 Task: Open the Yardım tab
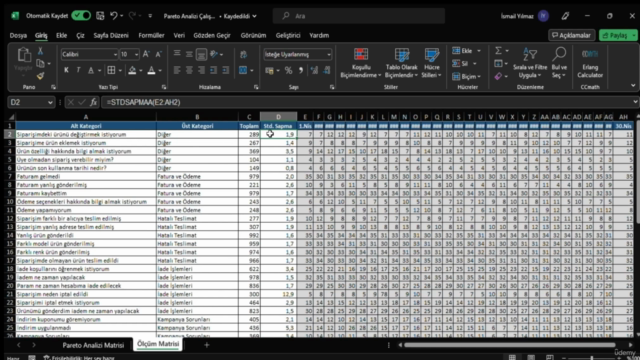pyautogui.click(x=319, y=36)
